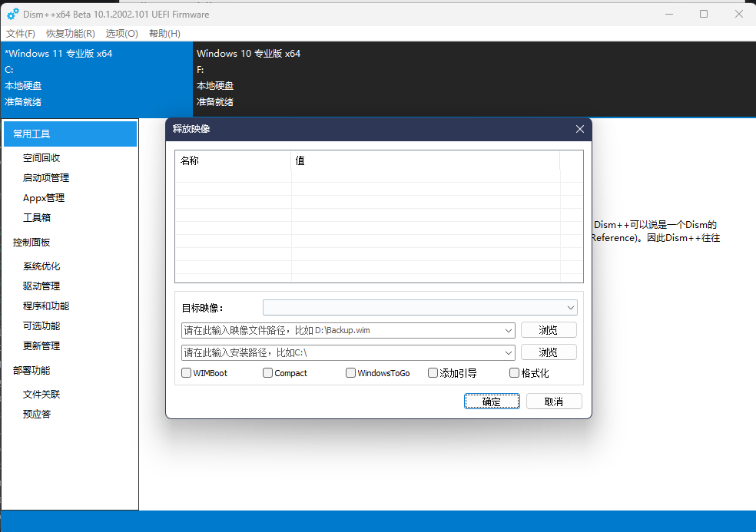This screenshot has height=532, width=756.
Task: Open the 恢复功能(R) menu
Action: (71, 33)
